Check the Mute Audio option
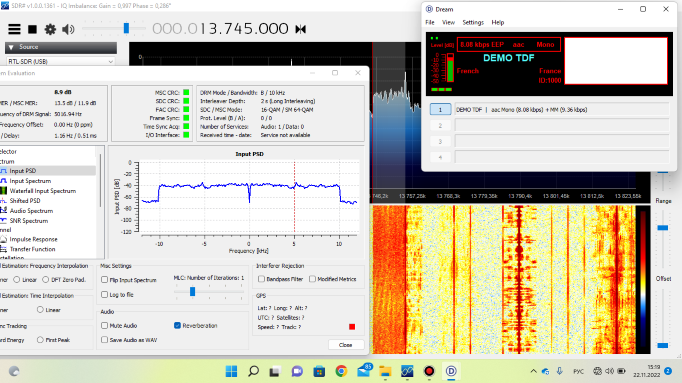This screenshot has width=682, height=383. click(x=104, y=325)
